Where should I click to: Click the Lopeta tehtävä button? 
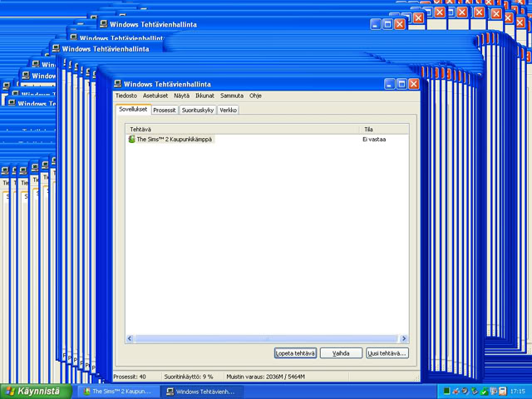(x=296, y=353)
